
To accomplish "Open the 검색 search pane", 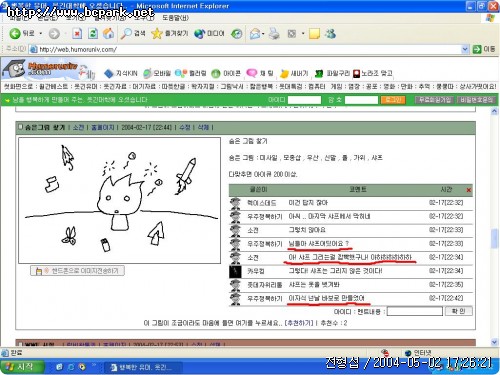I will [133, 33].
